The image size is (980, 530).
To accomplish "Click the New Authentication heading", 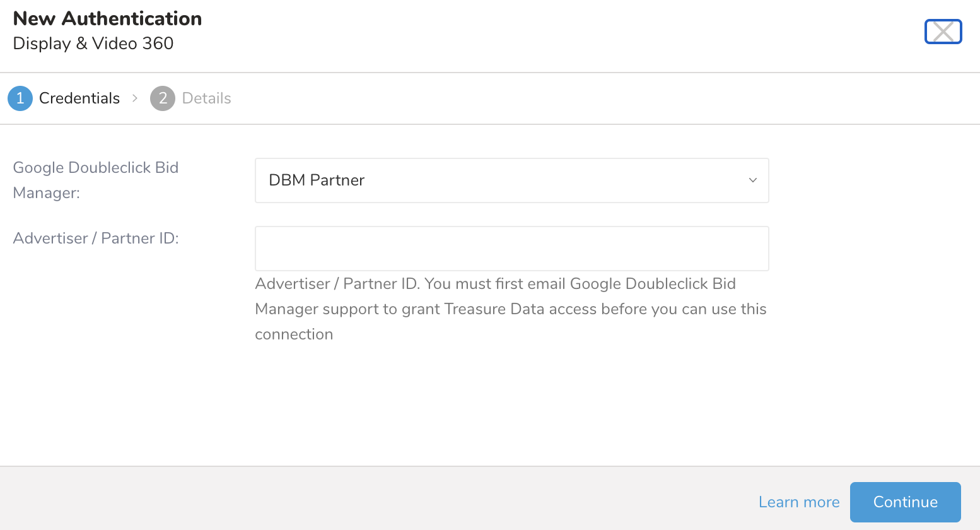I will pyautogui.click(x=107, y=19).
